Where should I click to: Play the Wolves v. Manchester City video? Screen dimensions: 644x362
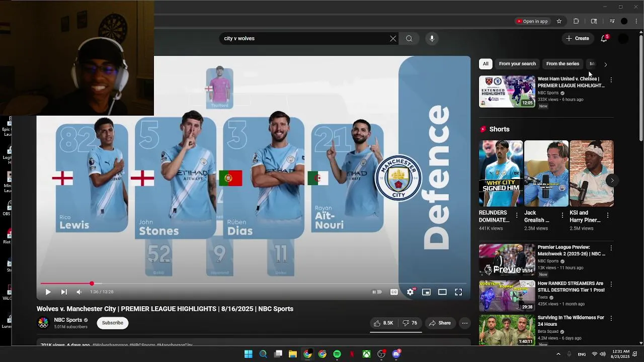(x=48, y=292)
